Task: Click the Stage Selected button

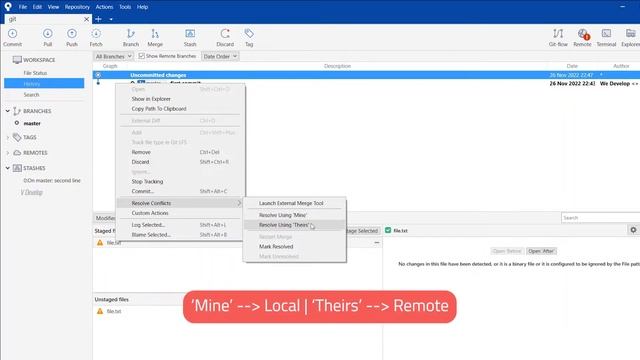Action: (362, 231)
